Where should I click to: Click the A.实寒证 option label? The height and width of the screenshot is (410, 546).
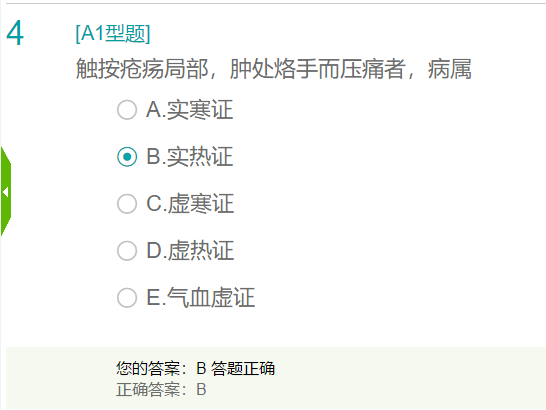pos(189,110)
